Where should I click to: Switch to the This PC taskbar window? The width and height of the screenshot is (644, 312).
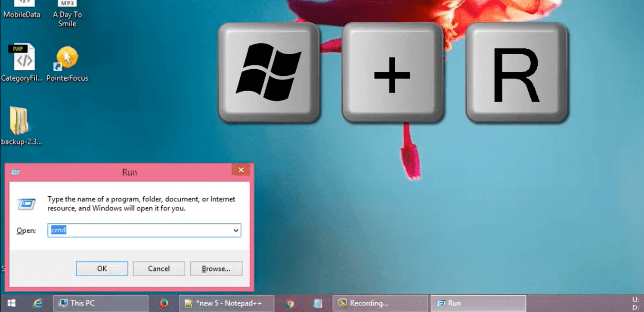tap(100, 303)
